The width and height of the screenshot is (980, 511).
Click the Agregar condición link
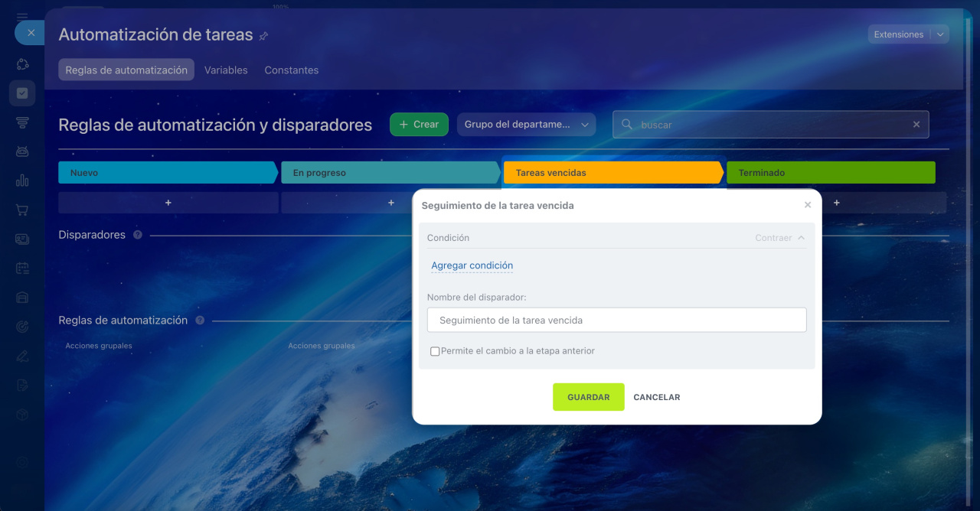point(472,265)
